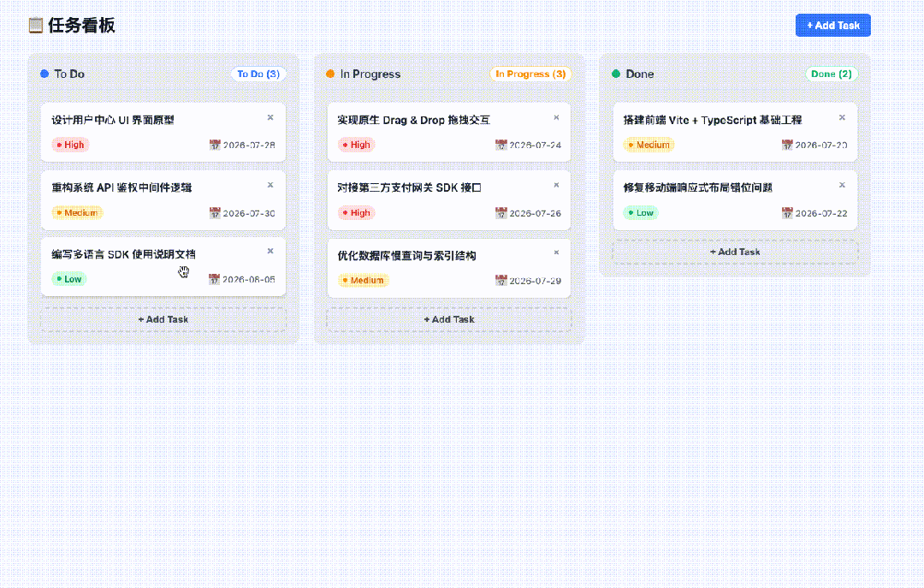Image resolution: width=924 pixels, height=588 pixels.
Task: Click Low tag on 编写多语言 SDK card
Action: [x=69, y=279]
